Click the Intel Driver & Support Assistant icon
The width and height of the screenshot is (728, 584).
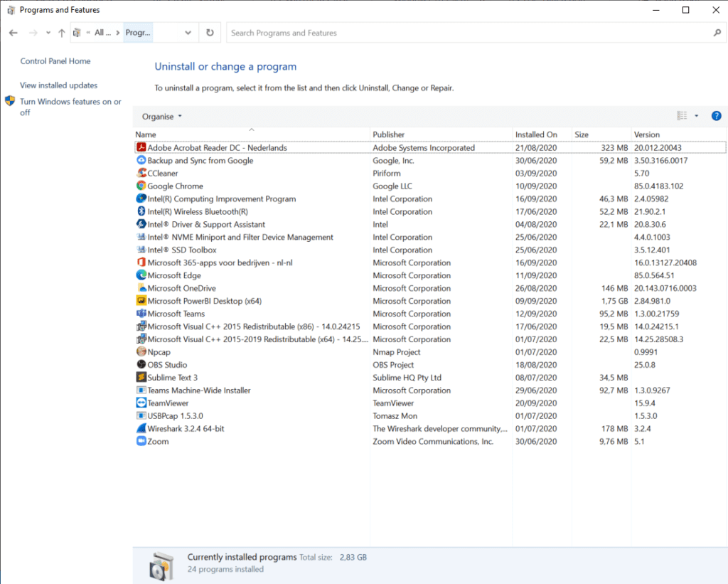pos(141,224)
